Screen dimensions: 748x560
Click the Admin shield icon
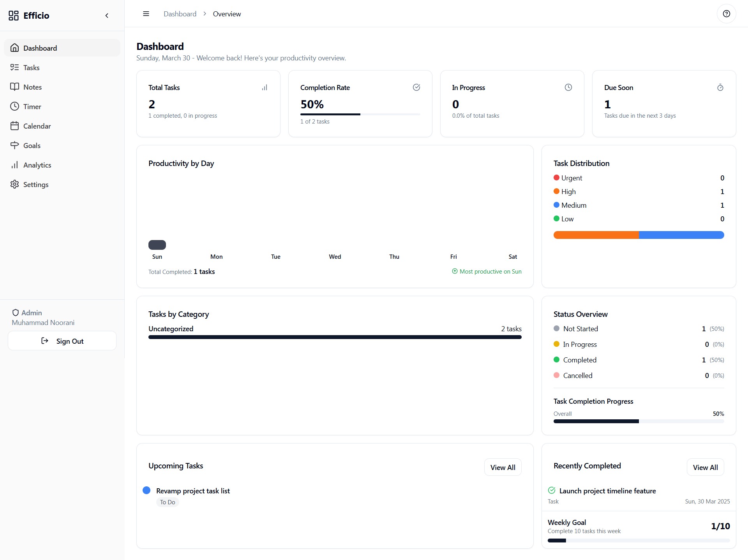pyautogui.click(x=16, y=313)
